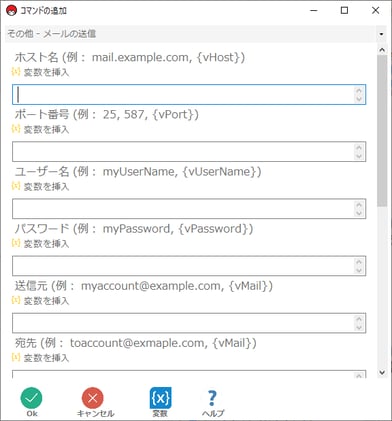Focus the user name input field

point(189,209)
